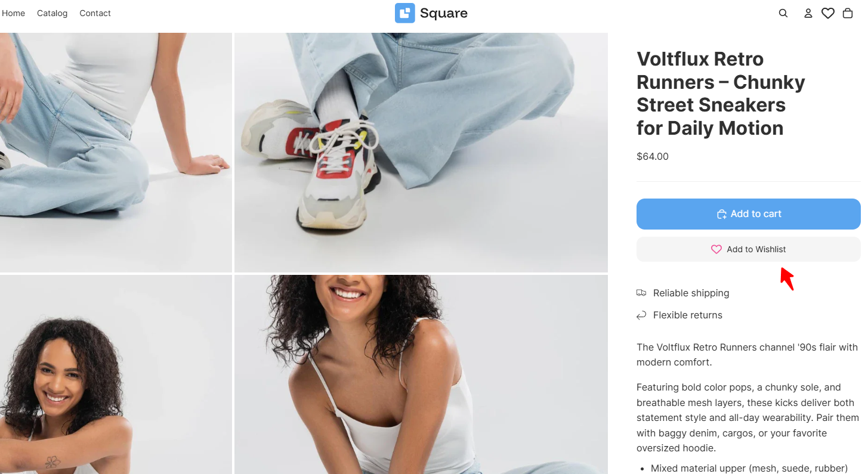Open the Catalog menu item
868x474 pixels.
pyautogui.click(x=52, y=13)
